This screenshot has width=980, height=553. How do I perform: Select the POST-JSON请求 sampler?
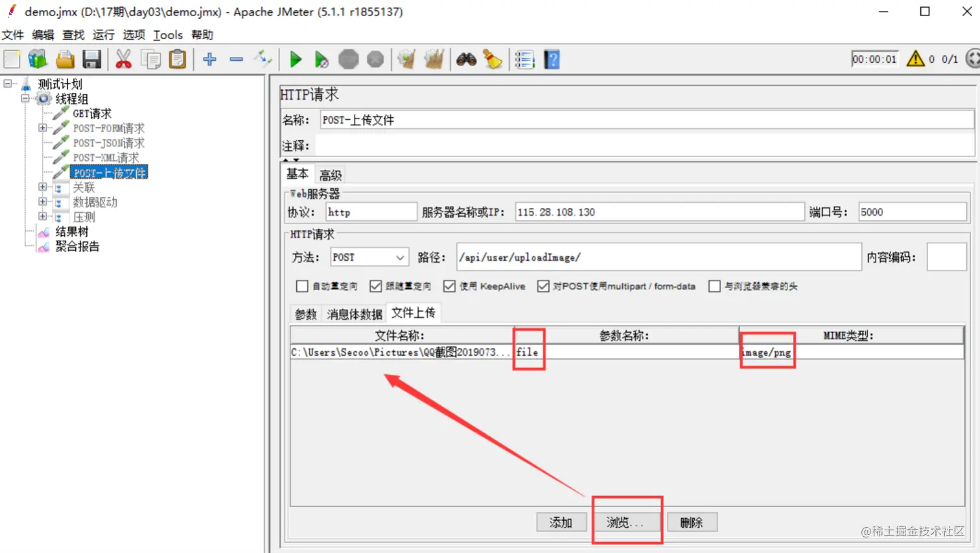click(108, 143)
